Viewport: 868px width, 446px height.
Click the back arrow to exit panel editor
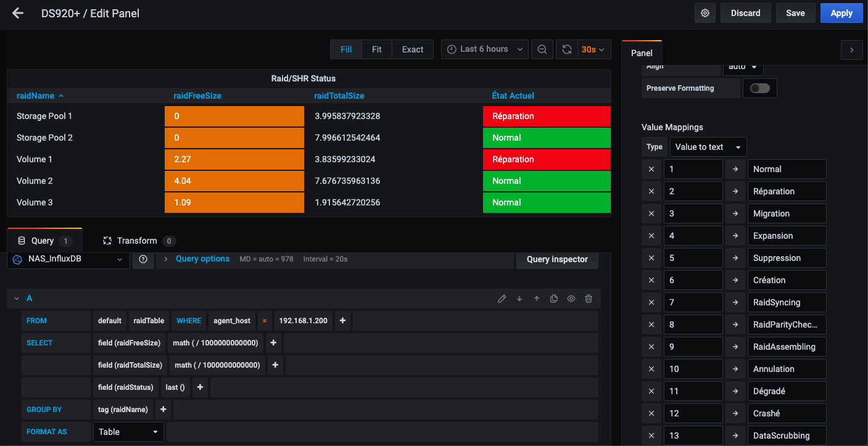[18, 13]
